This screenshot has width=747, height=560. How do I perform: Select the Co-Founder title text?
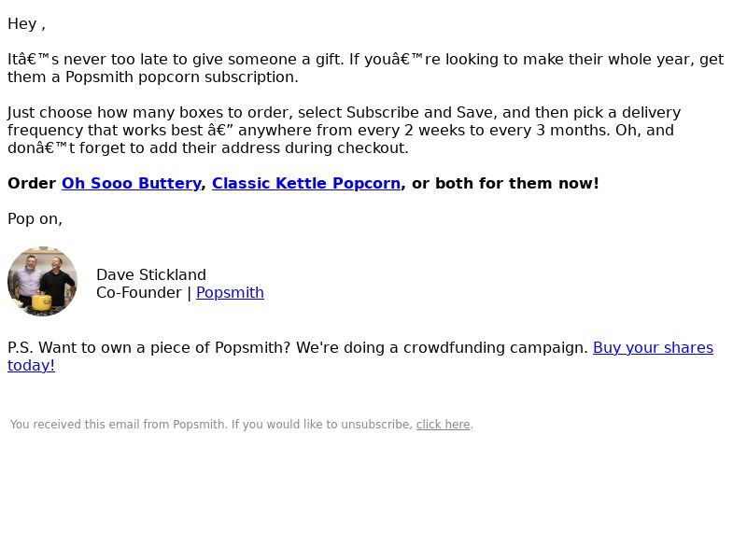[138, 292]
